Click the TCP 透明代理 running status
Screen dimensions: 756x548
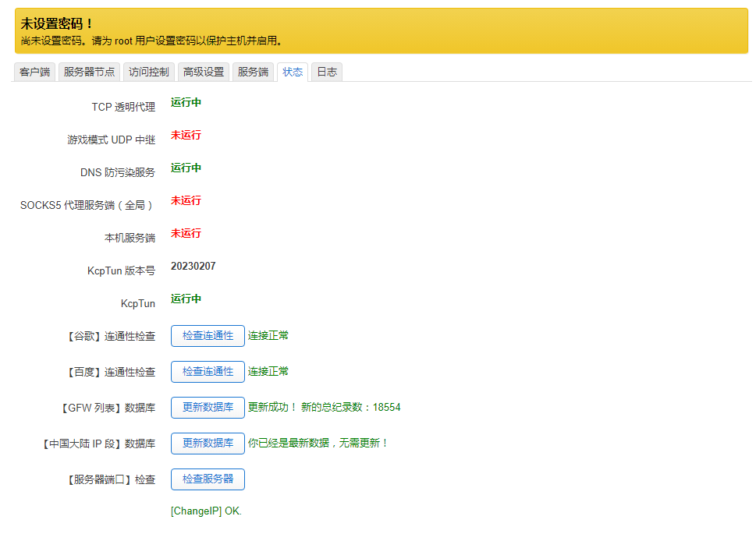pyautogui.click(x=186, y=102)
